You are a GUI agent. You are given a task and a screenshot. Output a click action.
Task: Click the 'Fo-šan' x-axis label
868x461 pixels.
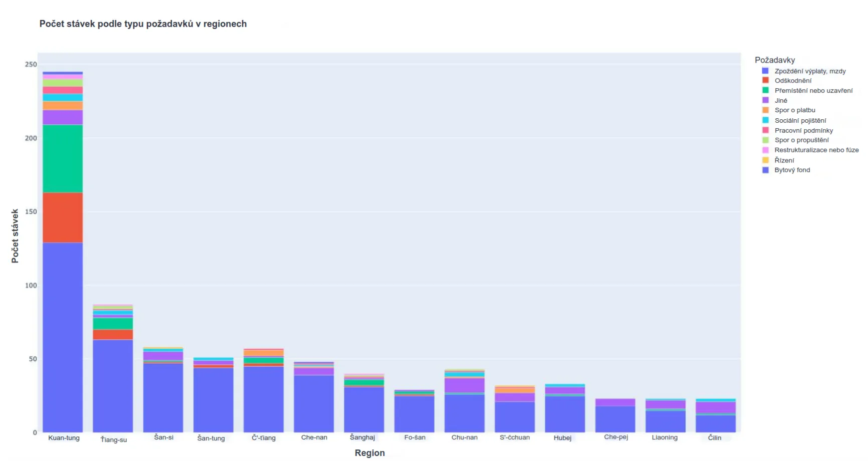coord(415,437)
